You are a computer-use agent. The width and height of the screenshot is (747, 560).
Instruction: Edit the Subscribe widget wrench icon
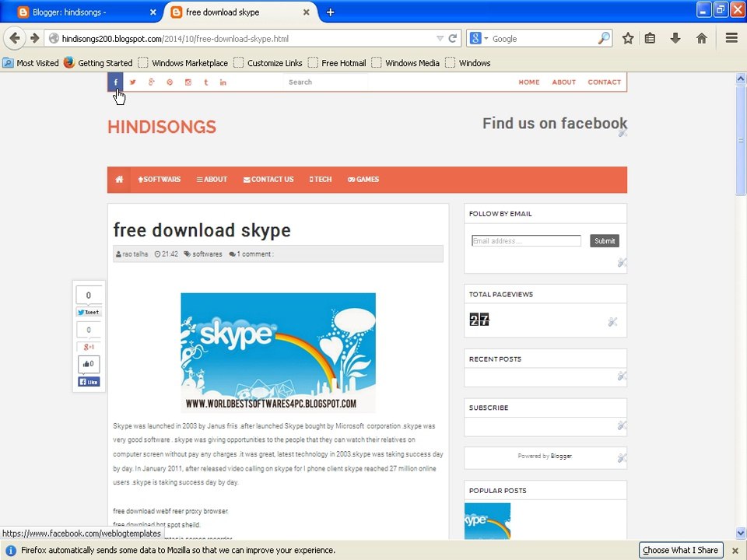click(x=622, y=425)
